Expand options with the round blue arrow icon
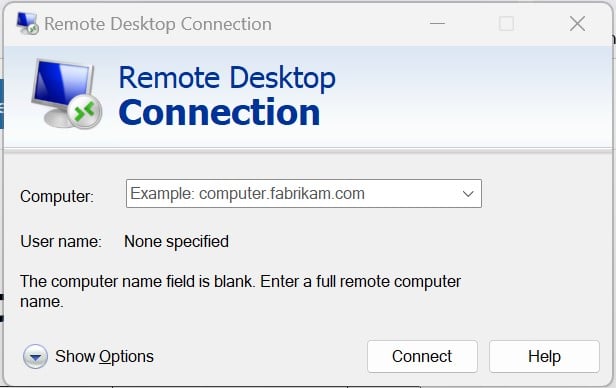 tap(35, 357)
